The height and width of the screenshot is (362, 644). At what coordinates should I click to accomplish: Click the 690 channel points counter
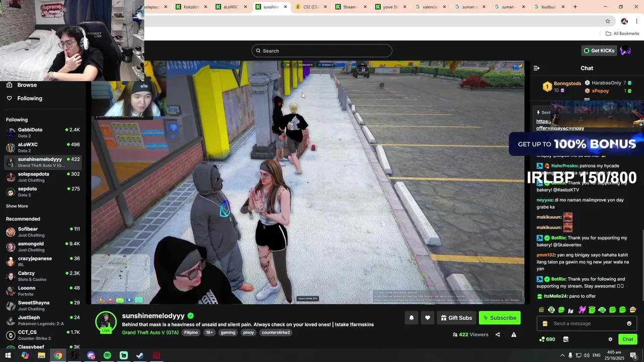547,339
